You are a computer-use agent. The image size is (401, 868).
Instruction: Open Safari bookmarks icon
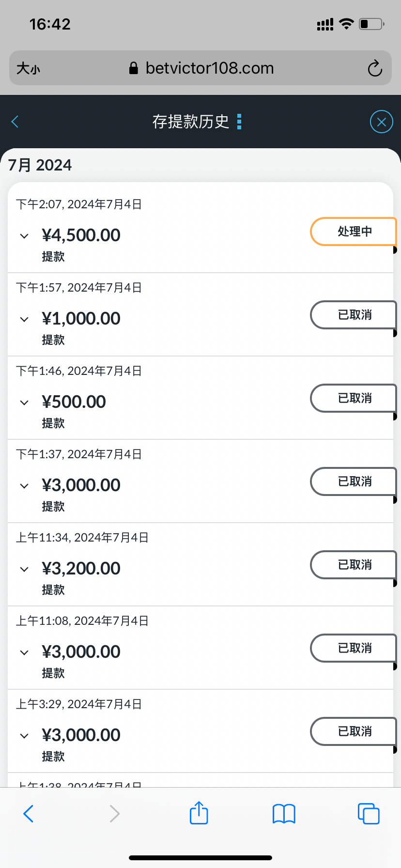pos(284,814)
